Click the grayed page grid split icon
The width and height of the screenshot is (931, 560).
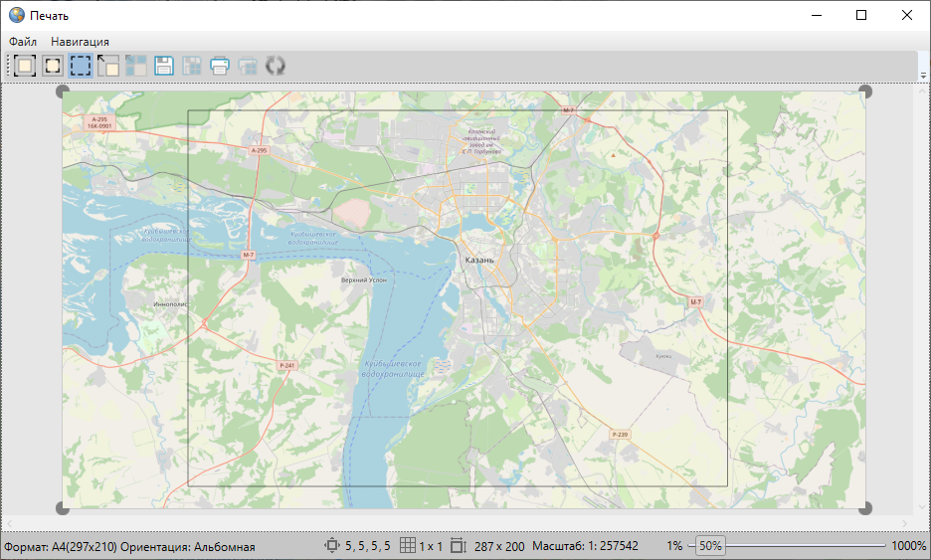pos(136,67)
